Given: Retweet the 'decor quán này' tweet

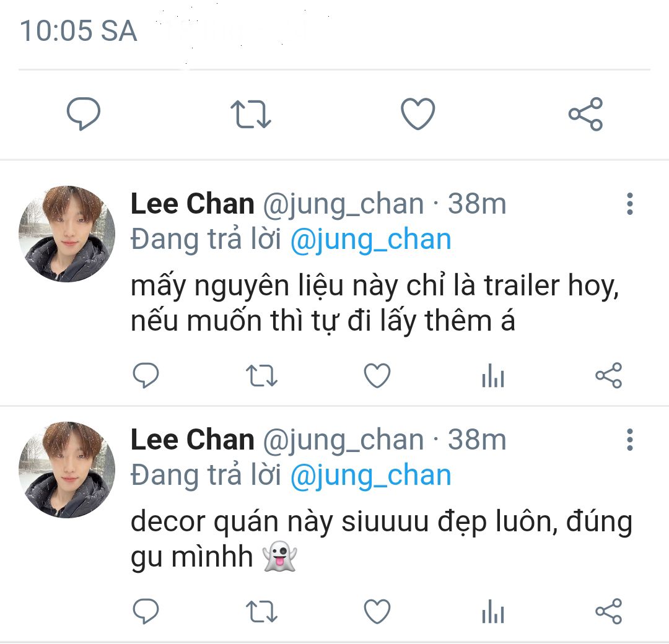Looking at the screenshot, I should pyautogui.click(x=261, y=612).
